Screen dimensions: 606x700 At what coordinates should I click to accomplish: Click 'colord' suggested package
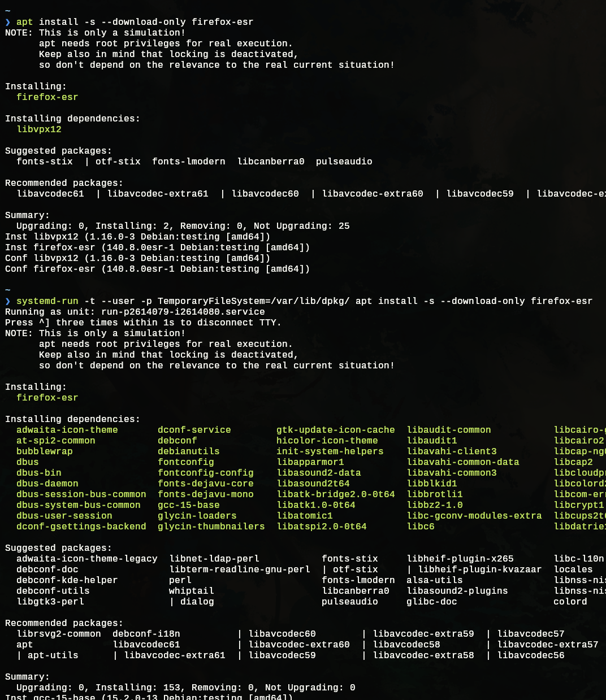coord(570,602)
